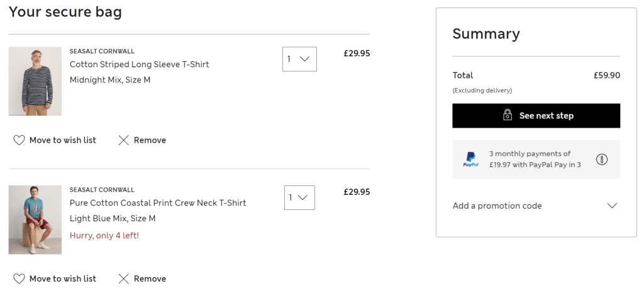Open the Cotton Striped Long Sleeve T-Shirt product link
The image size is (644, 291).
pos(139,64)
